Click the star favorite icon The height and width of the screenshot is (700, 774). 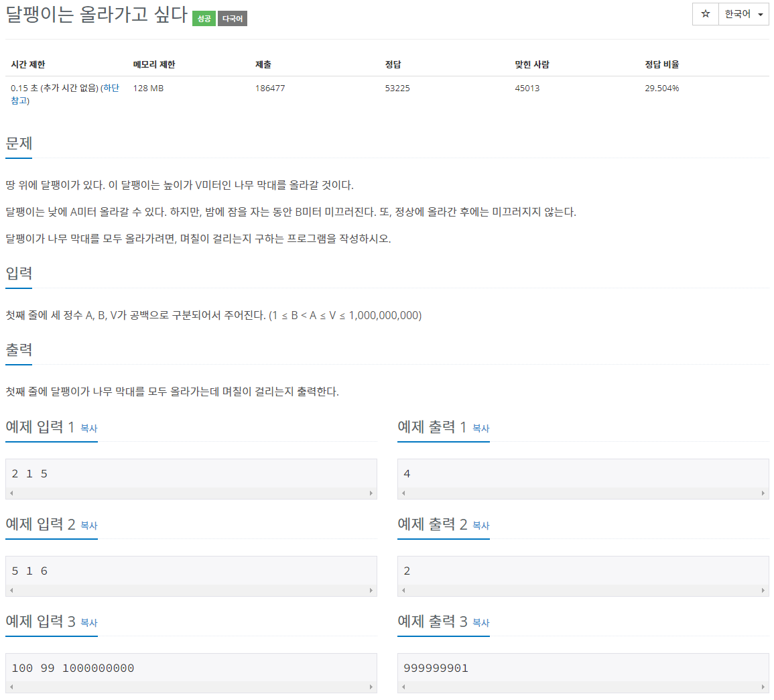[706, 14]
